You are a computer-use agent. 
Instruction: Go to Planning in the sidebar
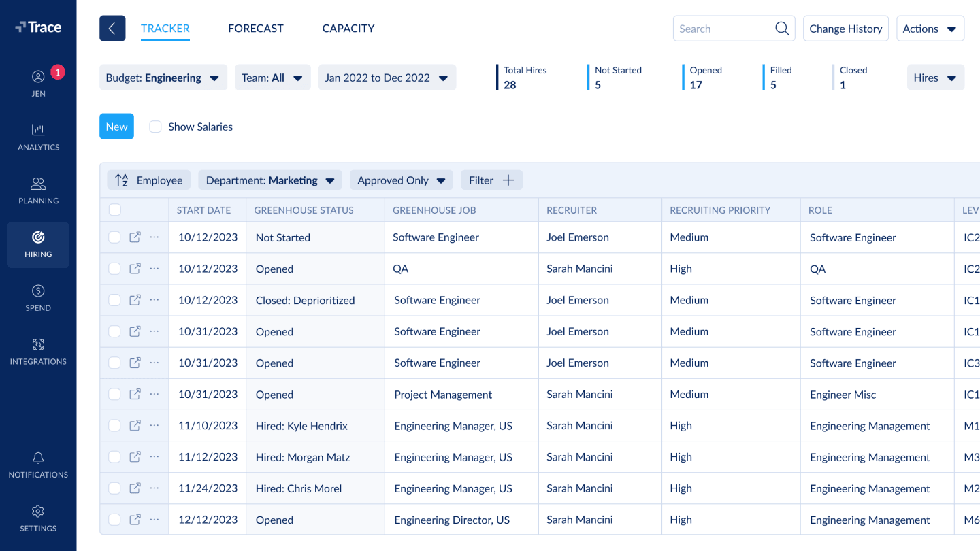(x=38, y=190)
